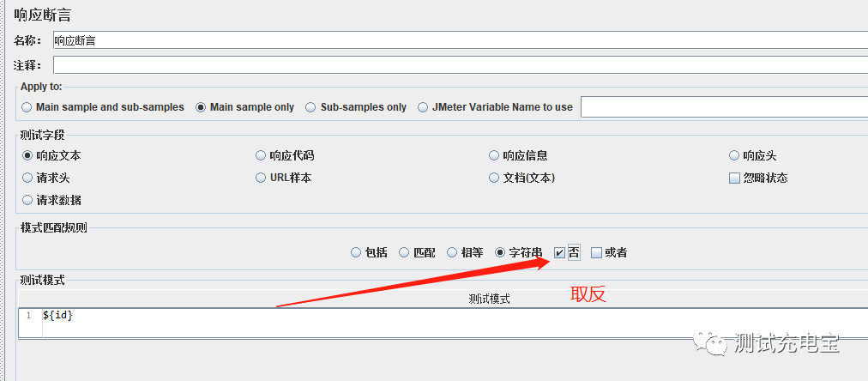Image resolution: width=868 pixels, height=381 pixels.
Task: Select the 文档(文本) radio button
Action: point(494,178)
